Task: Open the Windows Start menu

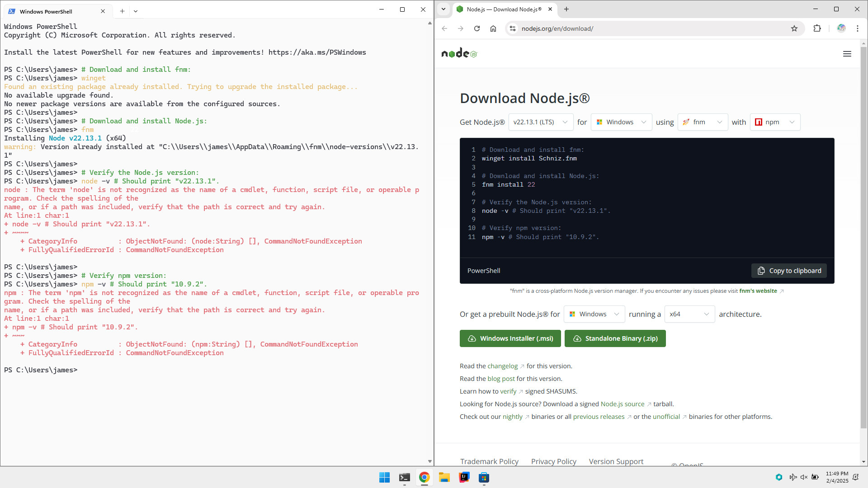Action: pyautogui.click(x=384, y=477)
